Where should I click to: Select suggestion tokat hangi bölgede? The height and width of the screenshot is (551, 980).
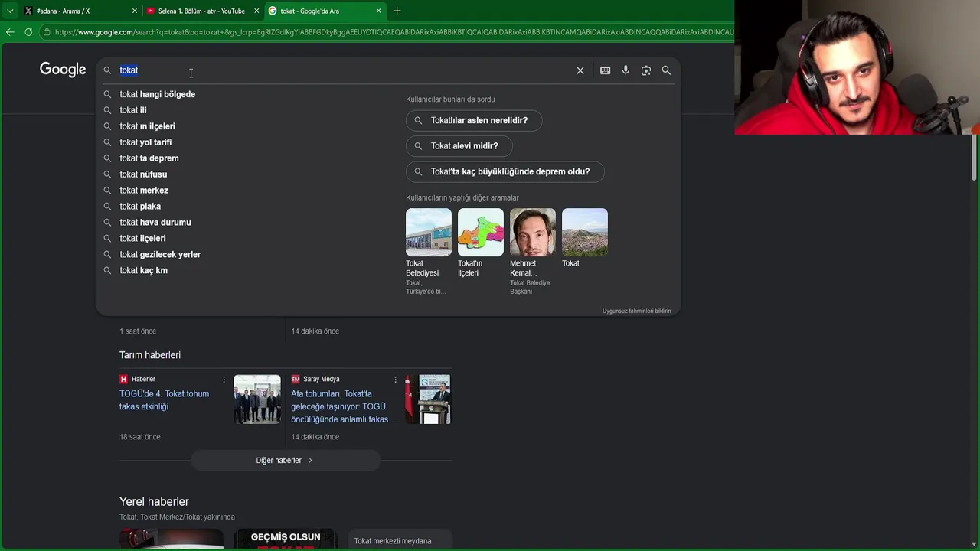(x=157, y=94)
